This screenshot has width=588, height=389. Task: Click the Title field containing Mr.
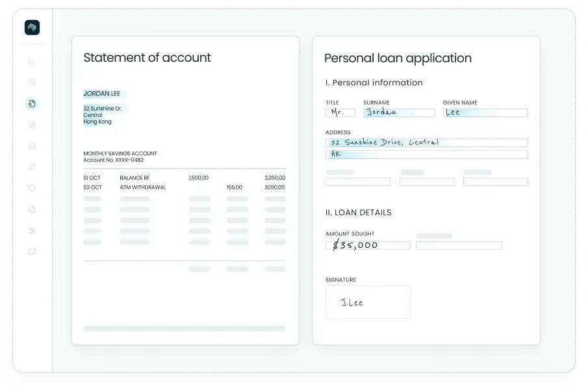point(340,113)
